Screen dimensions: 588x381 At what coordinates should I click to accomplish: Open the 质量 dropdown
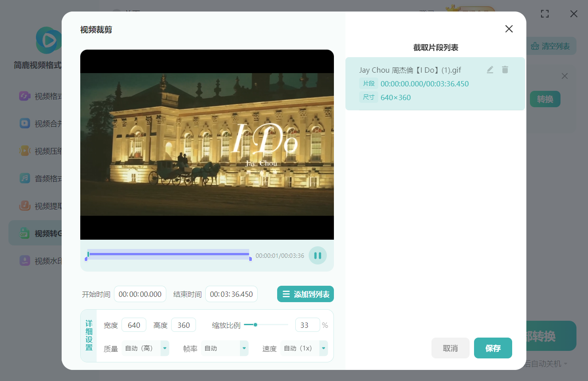tap(145, 348)
